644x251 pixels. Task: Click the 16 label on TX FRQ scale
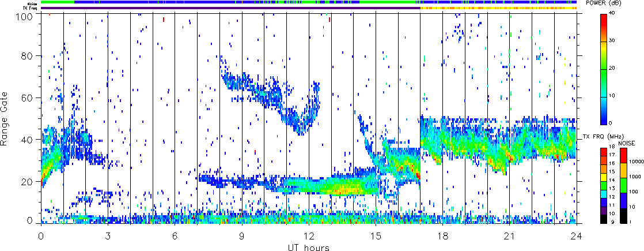pos(612,163)
